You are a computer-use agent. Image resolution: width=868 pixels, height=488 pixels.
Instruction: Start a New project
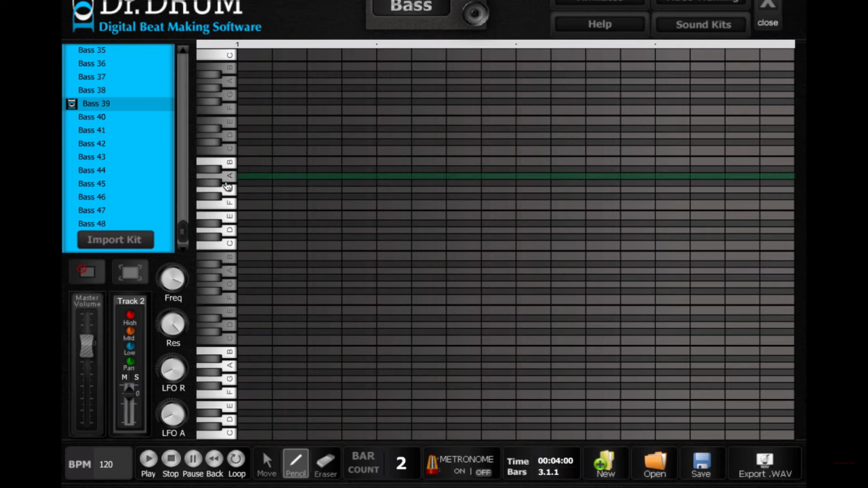click(605, 463)
